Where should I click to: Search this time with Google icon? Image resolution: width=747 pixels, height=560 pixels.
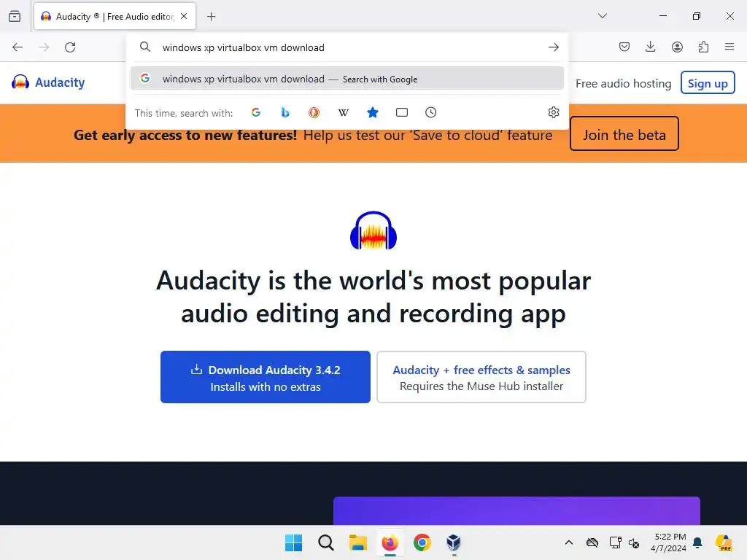[x=256, y=112]
